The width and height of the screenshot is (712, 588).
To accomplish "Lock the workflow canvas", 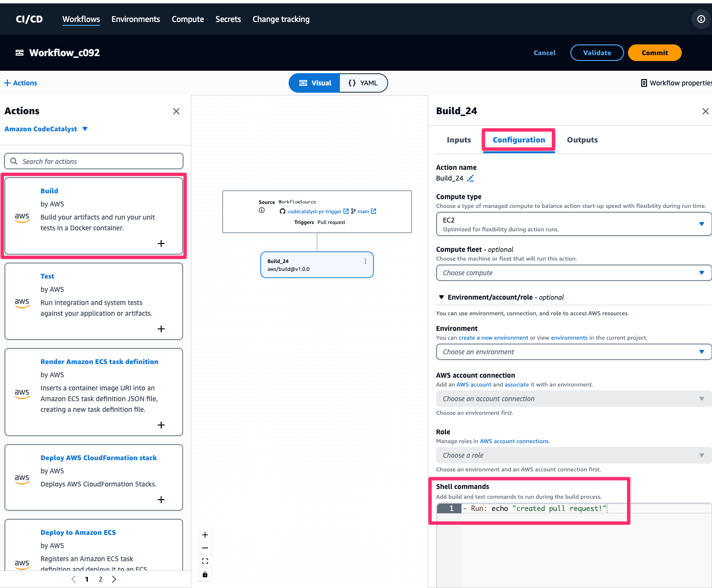I will click(205, 574).
